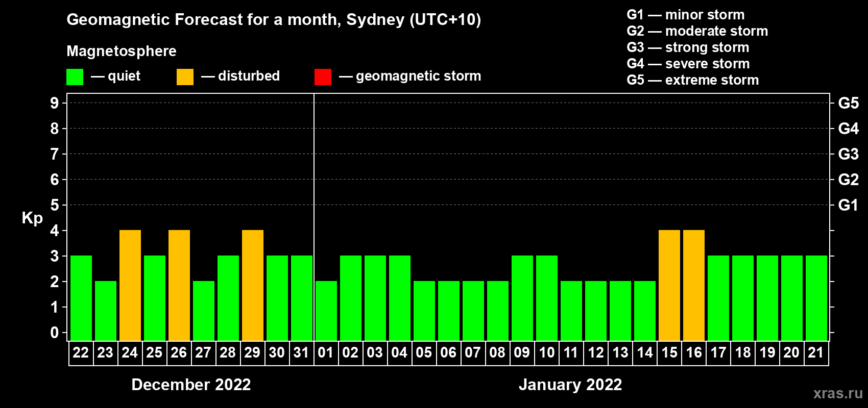The width and height of the screenshot is (868, 408).
Task: Click the 'G3 — strong storm' legend entry
Action: click(x=688, y=47)
